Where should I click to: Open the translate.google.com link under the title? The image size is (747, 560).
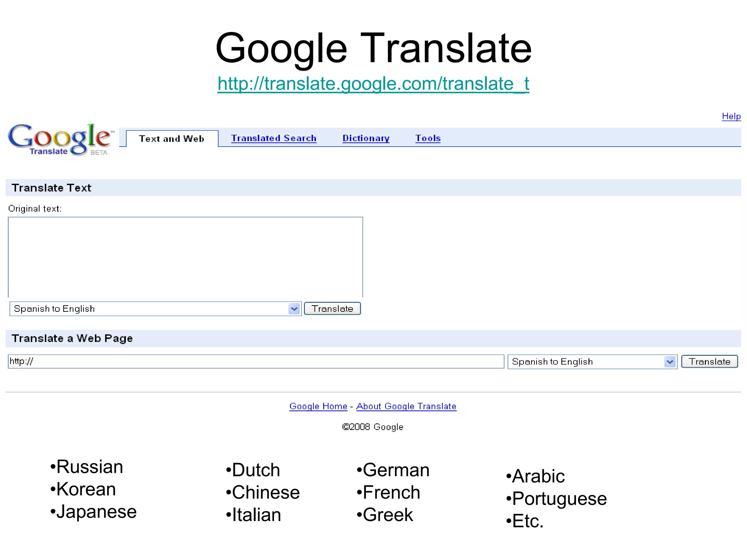(373, 84)
